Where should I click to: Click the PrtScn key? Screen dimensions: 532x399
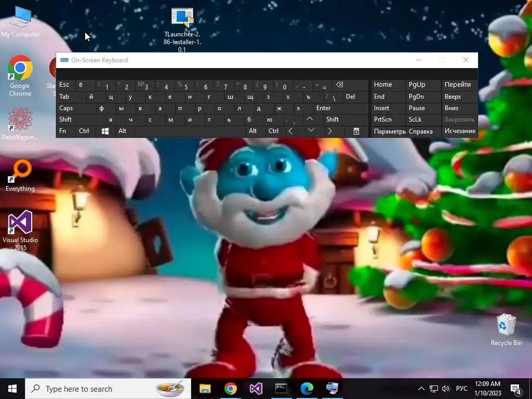click(389, 119)
